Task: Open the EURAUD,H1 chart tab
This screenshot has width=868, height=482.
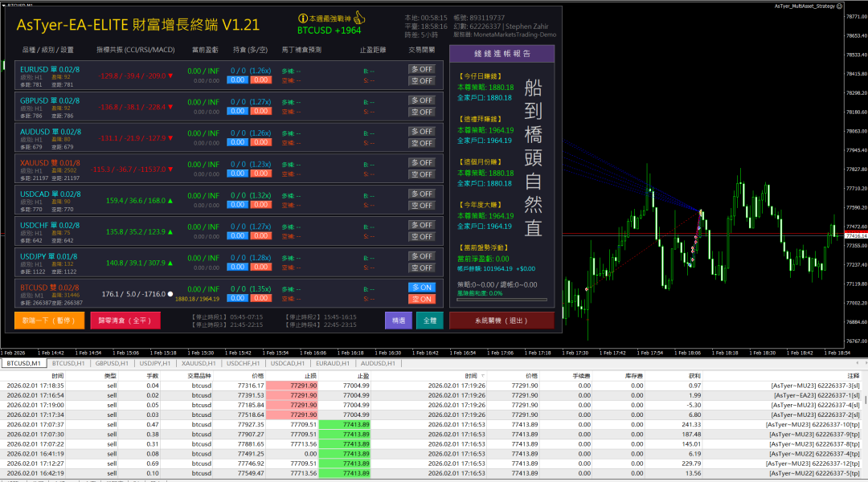Action: 332,364
